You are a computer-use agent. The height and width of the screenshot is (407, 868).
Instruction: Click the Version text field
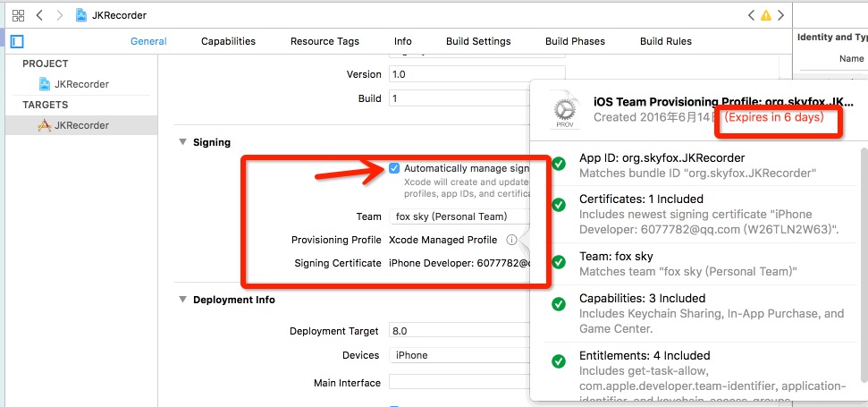[476, 74]
